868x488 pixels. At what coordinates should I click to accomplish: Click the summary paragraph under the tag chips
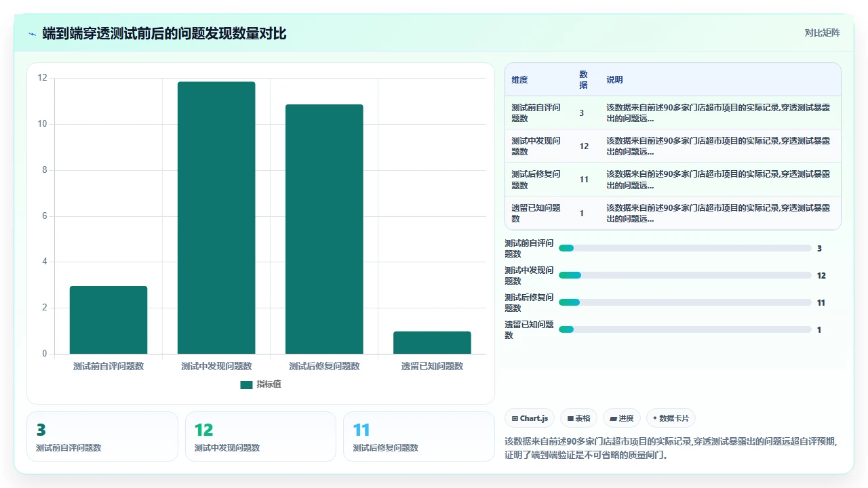(x=671, y=448)
